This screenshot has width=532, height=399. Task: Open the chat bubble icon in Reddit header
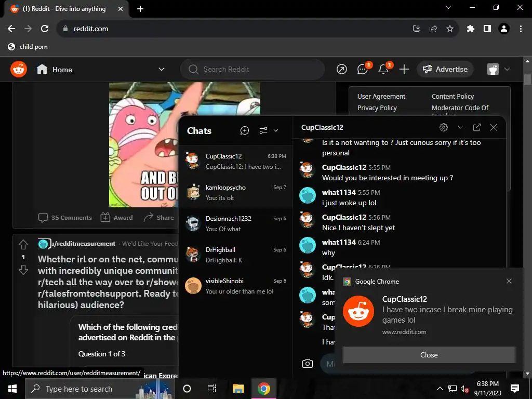pos(362,69)
